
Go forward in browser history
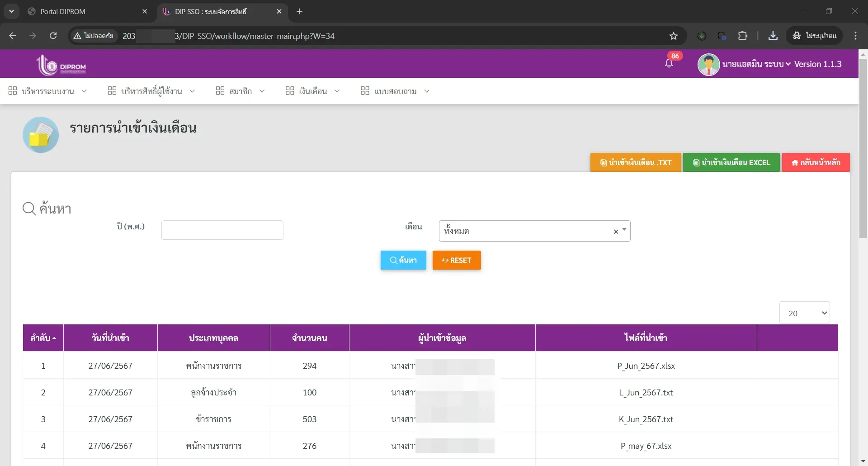tap(33, 36)
